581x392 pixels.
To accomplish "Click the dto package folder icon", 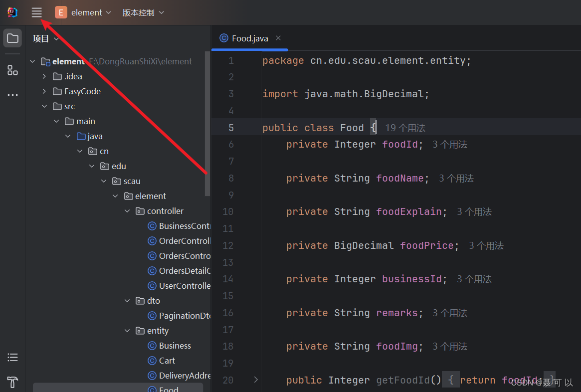I will coord(140,301).
